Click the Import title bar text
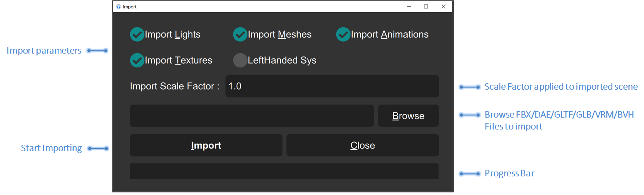Screen dimensions: 644x195 pos(129,7)
